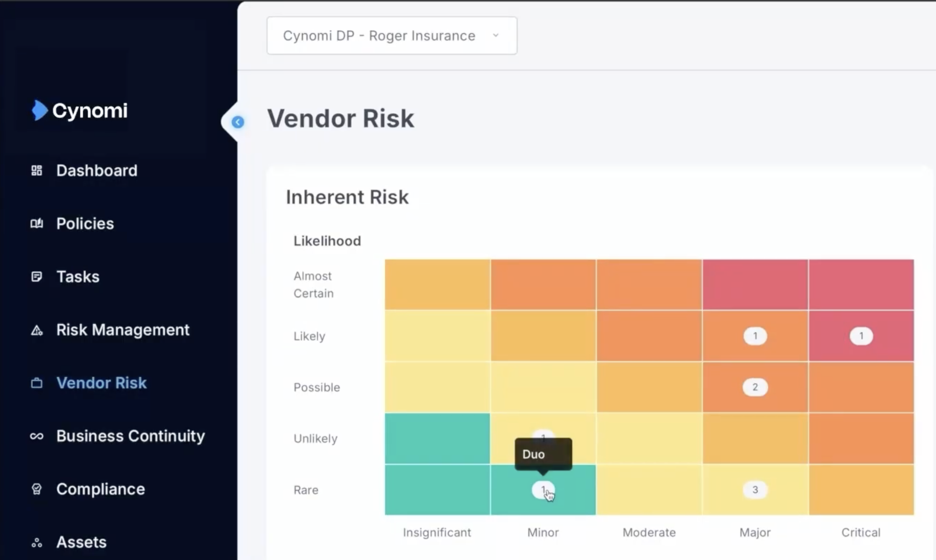Click the badge in Likely/Critical cell
936x560 pixels.
861,336
